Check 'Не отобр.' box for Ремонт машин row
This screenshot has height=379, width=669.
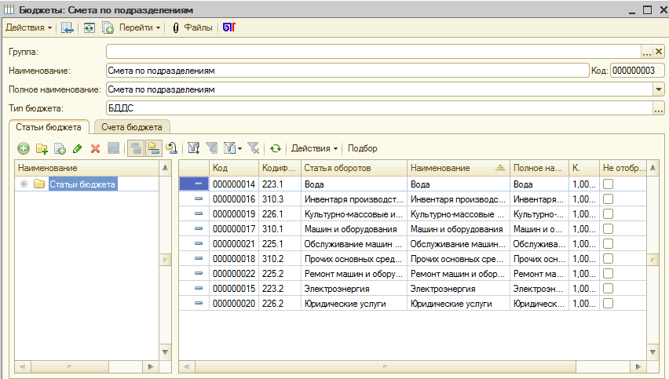click(x=608, y=274)
